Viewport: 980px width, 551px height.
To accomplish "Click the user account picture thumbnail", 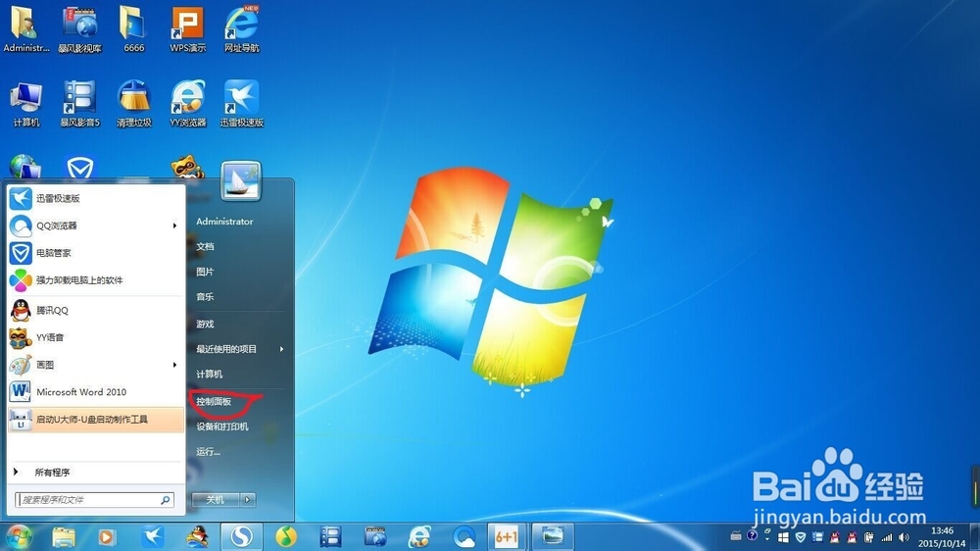I will point(241,180).
